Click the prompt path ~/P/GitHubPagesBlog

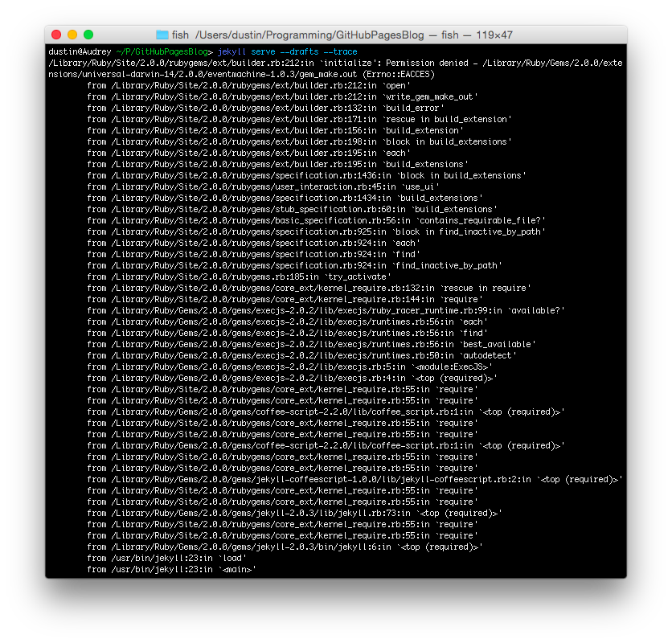tap(162, 52)
